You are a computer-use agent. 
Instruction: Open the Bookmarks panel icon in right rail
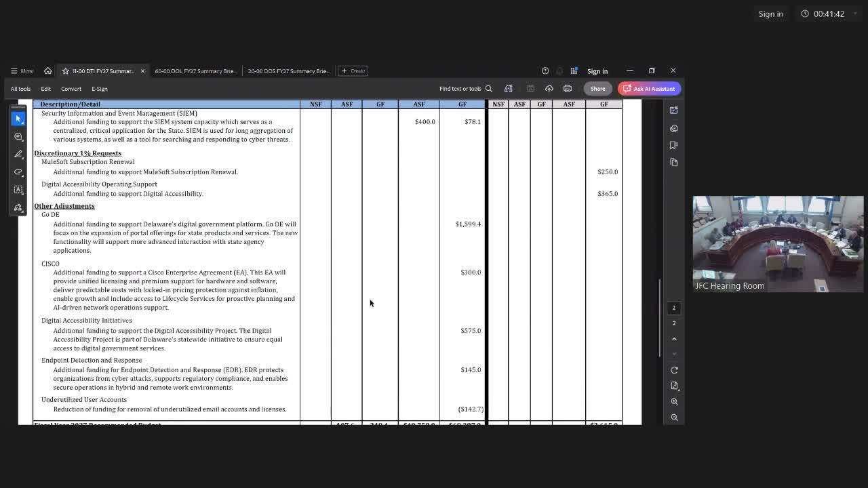point(674,145)
